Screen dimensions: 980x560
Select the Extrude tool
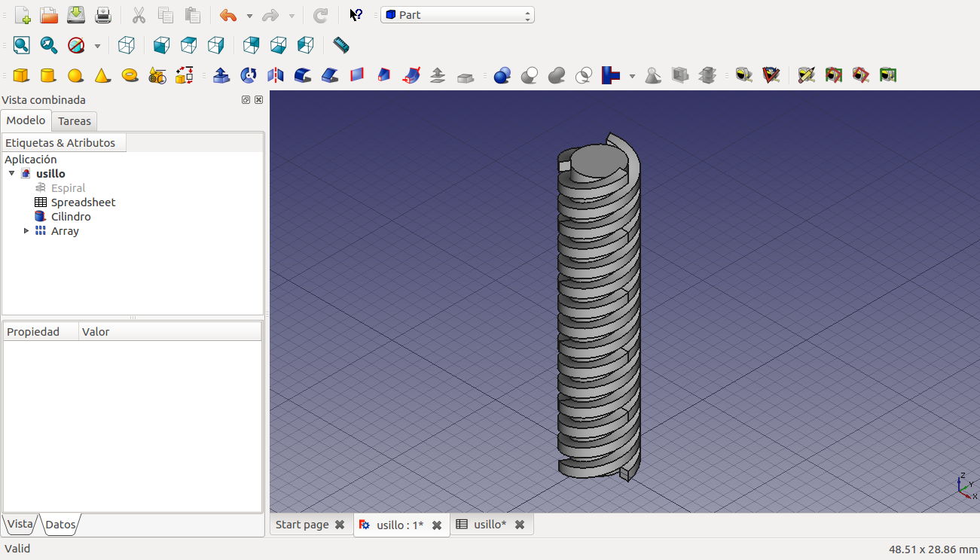(x=221, y=75)
